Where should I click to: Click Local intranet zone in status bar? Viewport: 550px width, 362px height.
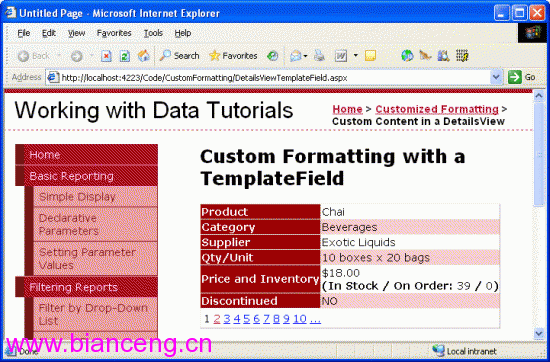click(465, 351)
